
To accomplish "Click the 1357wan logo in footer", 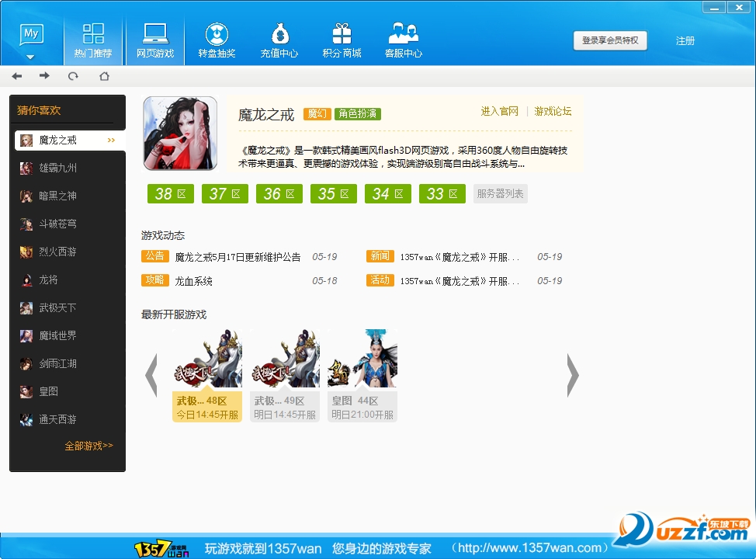I will pyautogui.click(x=161, y=549).
